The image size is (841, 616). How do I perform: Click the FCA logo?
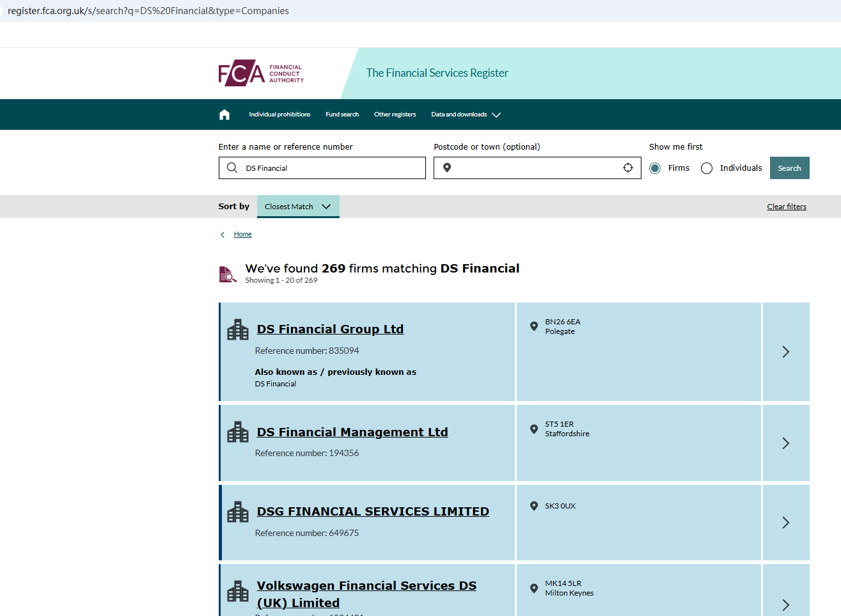(x=261, y=74)
